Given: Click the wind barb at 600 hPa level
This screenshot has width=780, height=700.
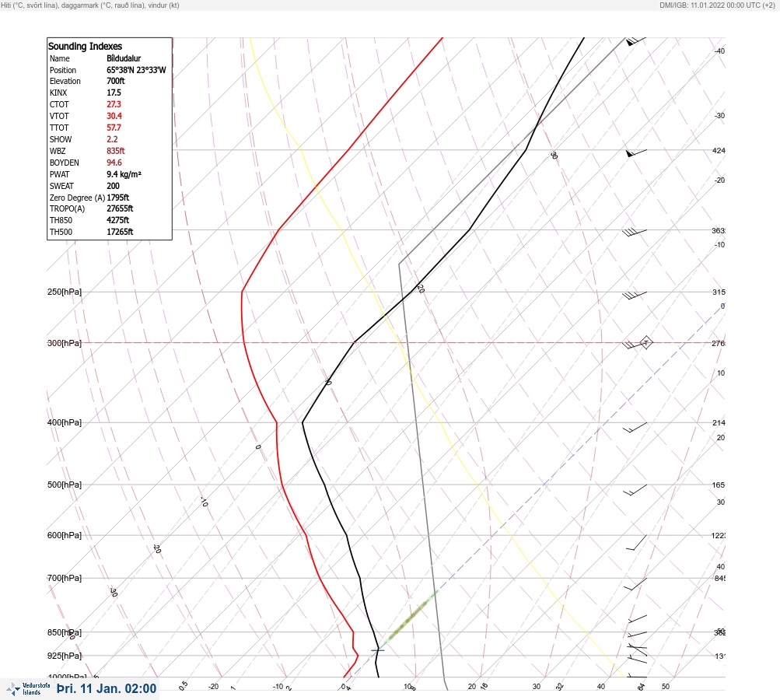Looking at the screenshot, I should point(636,543).
